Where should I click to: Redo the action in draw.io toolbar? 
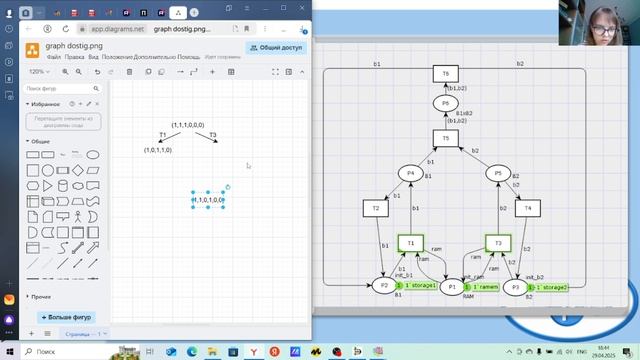111,72
